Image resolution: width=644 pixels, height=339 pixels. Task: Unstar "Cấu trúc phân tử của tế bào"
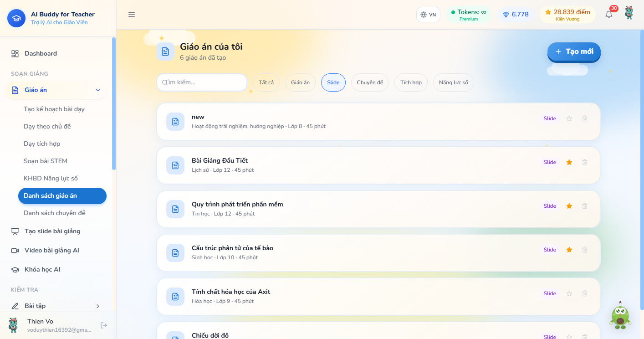pos(569,250)
